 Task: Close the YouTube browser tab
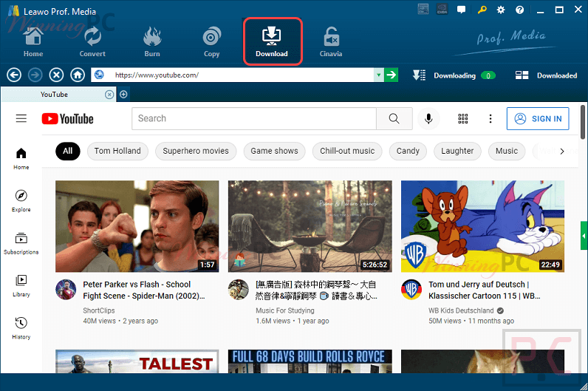[109, 95]
